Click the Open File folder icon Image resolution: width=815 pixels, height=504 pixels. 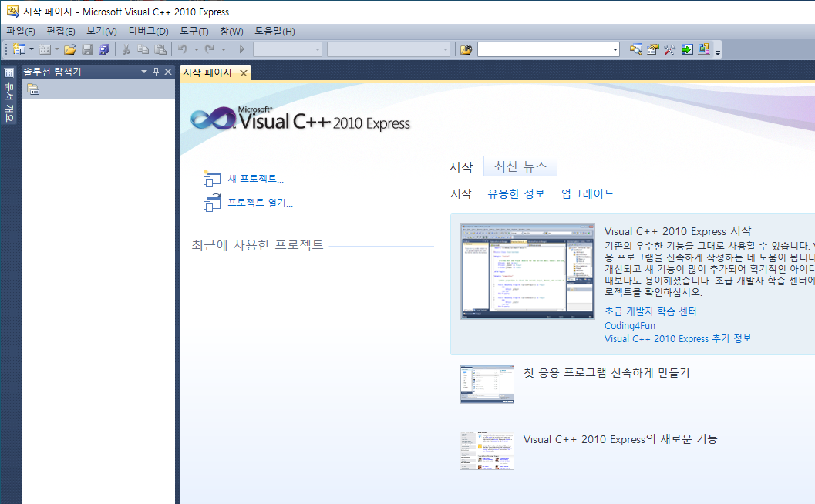[70, 49]
